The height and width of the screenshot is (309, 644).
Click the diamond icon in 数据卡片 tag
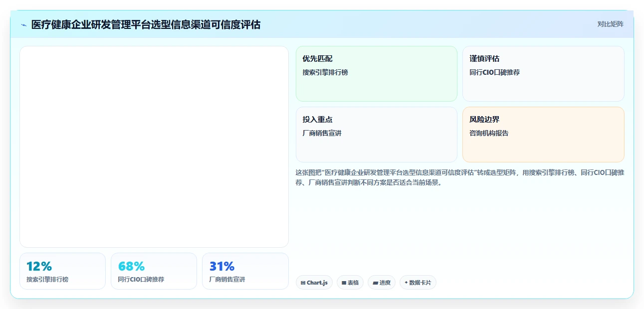pyautogui.click(x=406, y=283)
